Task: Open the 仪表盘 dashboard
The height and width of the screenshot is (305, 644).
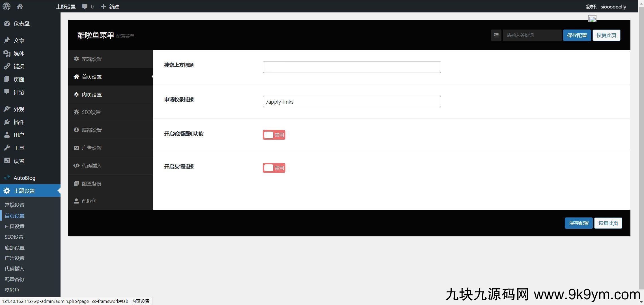Action: [21, 23]
